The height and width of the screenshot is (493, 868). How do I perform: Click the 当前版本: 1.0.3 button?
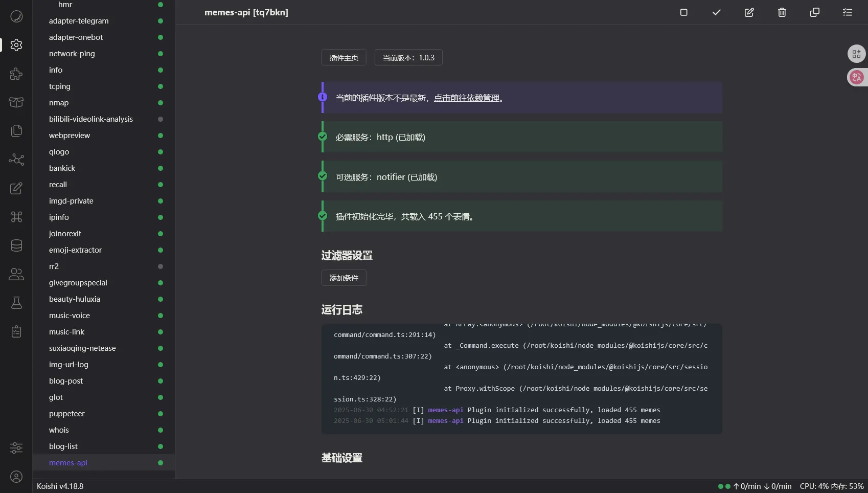coord(408,58)
